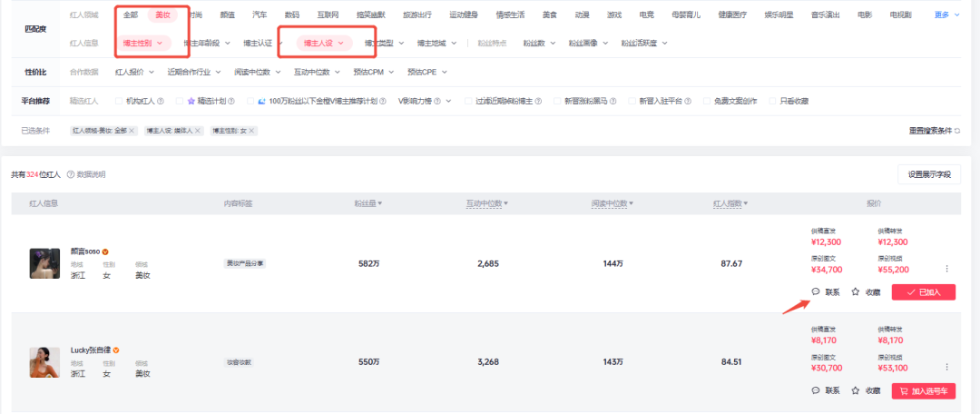This screenshot has width=980, height=414.
Task: Select the 美妆 category tab
Action: coord(162,15)
